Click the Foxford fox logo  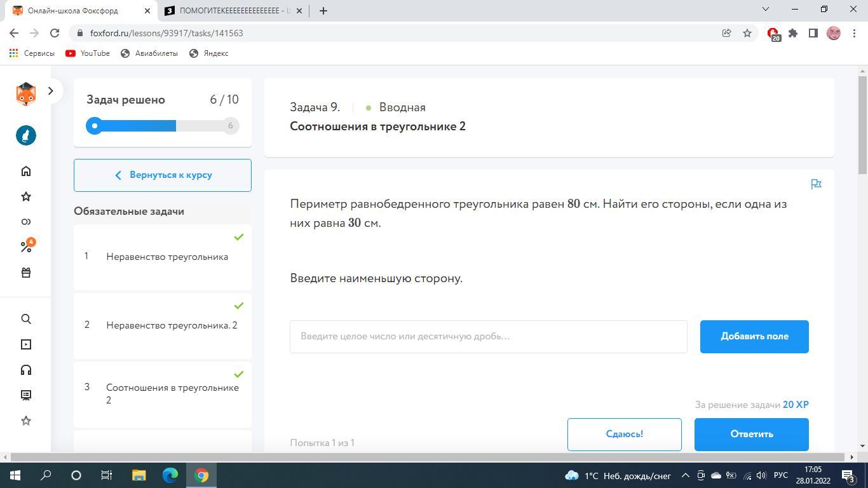(25, 94)
